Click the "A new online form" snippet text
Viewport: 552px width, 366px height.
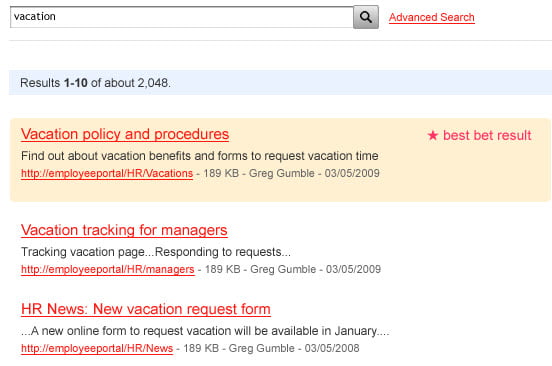tap(205, 331)
